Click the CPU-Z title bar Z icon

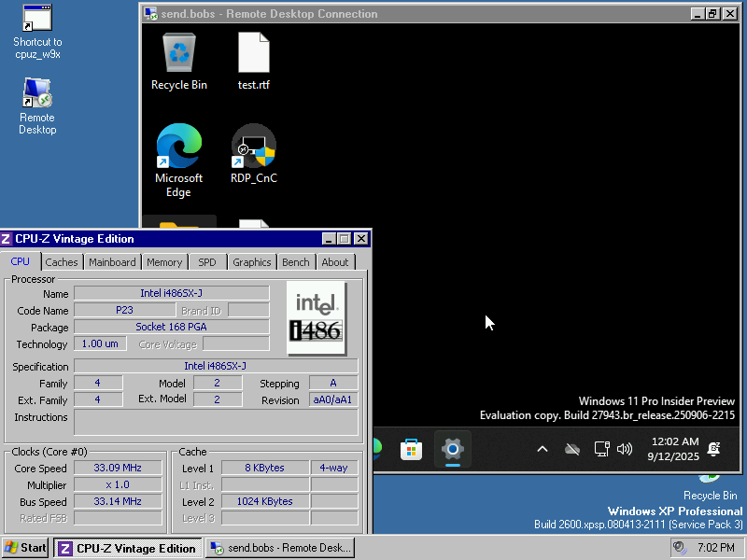(x=6, y=239)
